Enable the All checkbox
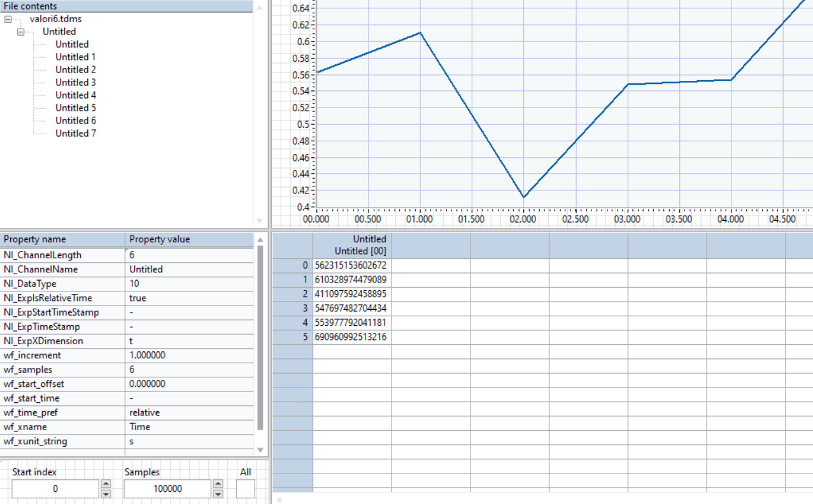This screenshot has width=813, height=504. point(246,488)
